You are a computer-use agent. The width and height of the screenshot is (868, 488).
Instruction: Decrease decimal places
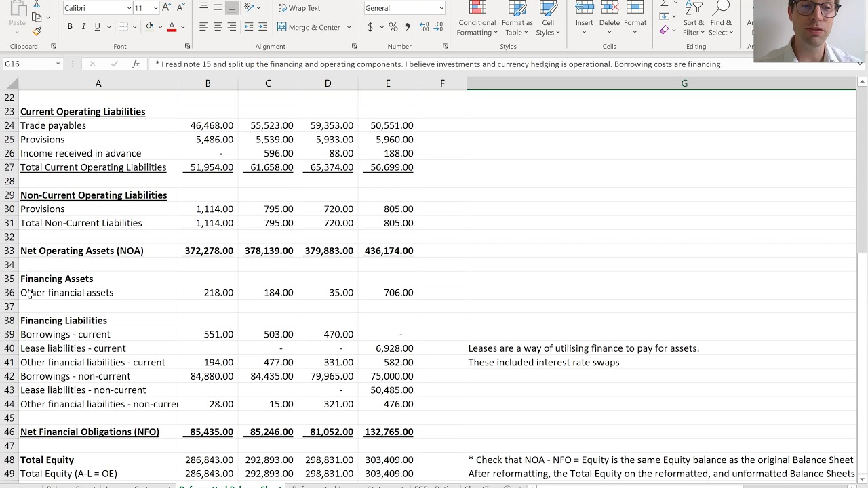[x=439, y=26]
